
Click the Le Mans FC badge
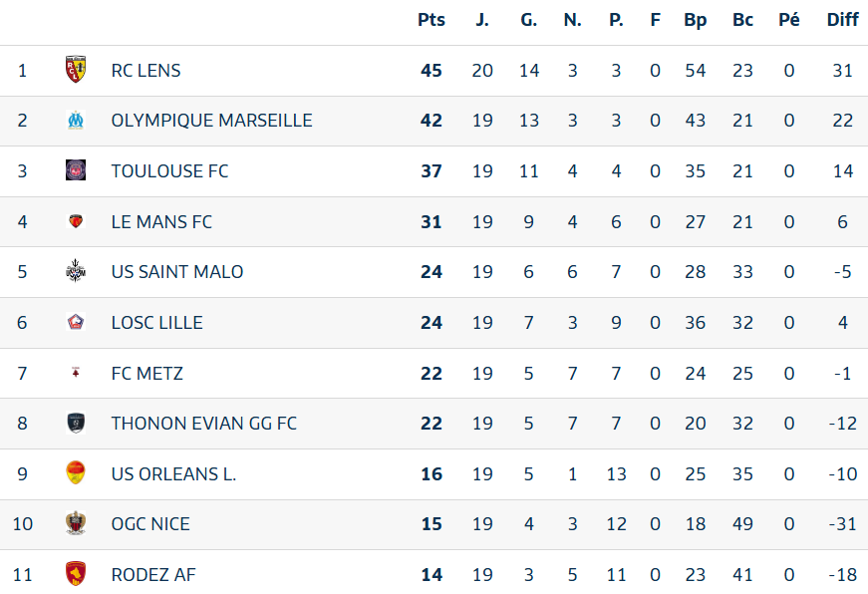(x=76, y=221)
